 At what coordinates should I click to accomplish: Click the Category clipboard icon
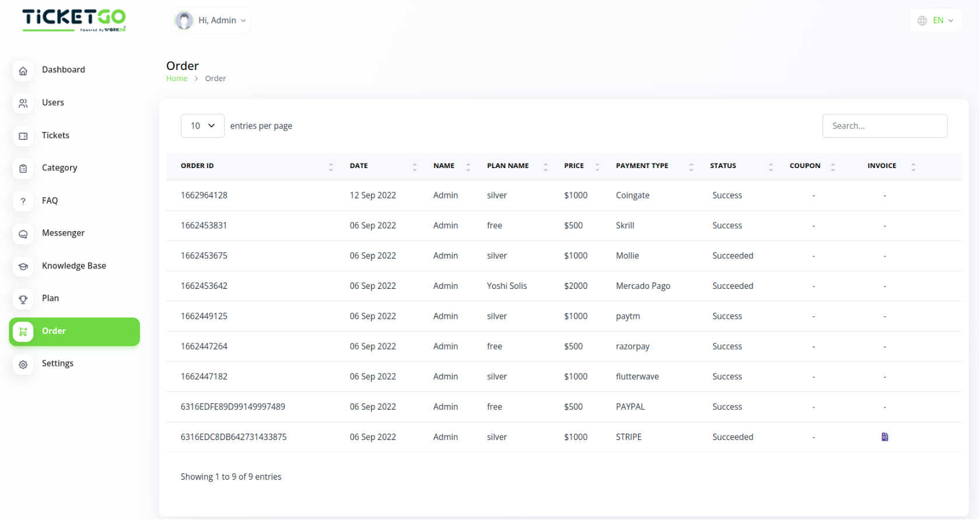[23, 169]
